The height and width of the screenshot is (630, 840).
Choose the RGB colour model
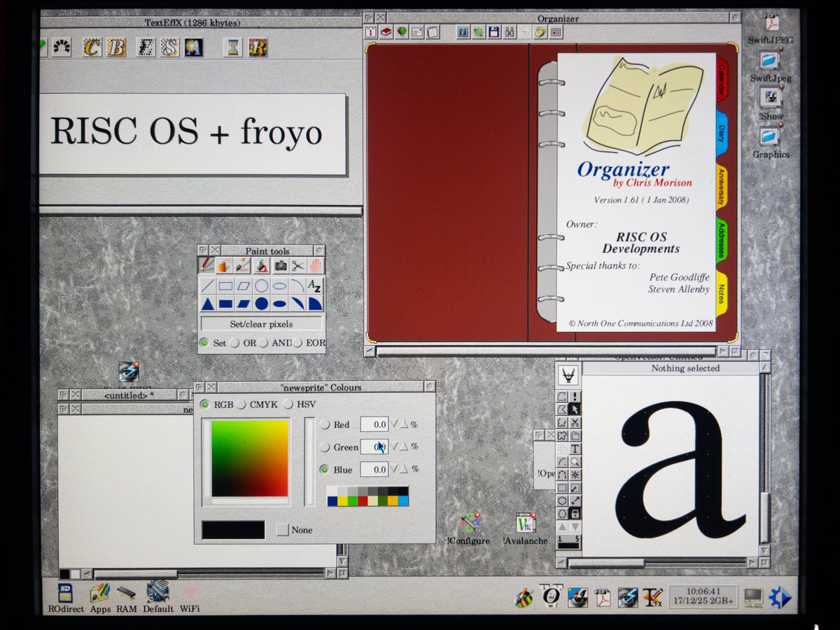(x=205, y=405)
